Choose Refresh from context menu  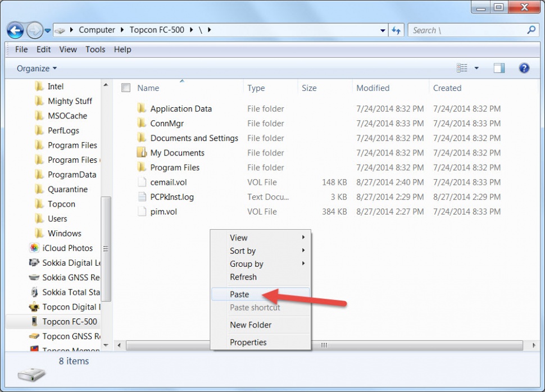click(260, 277)
